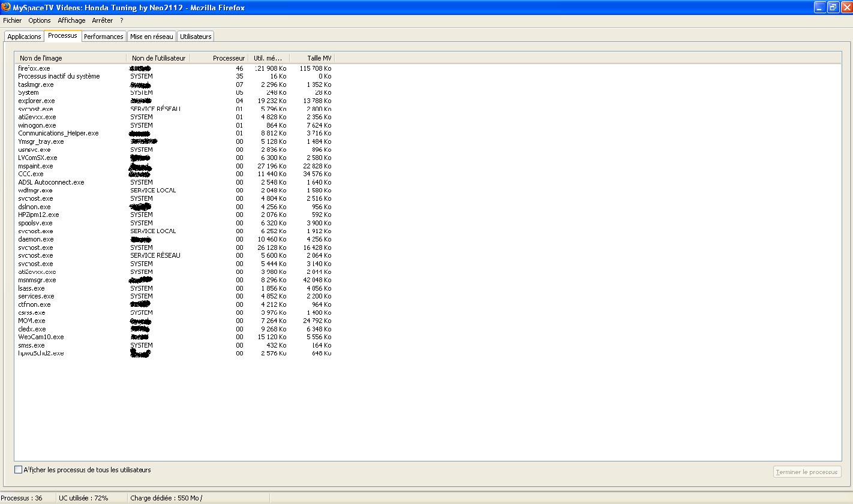
Task: Open the Affichage menu
Action: click(x=71, y=20)
